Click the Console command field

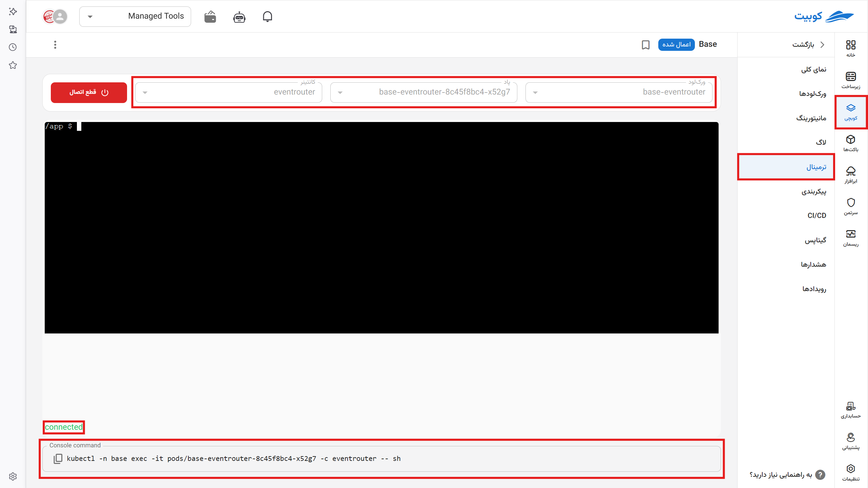381,459
